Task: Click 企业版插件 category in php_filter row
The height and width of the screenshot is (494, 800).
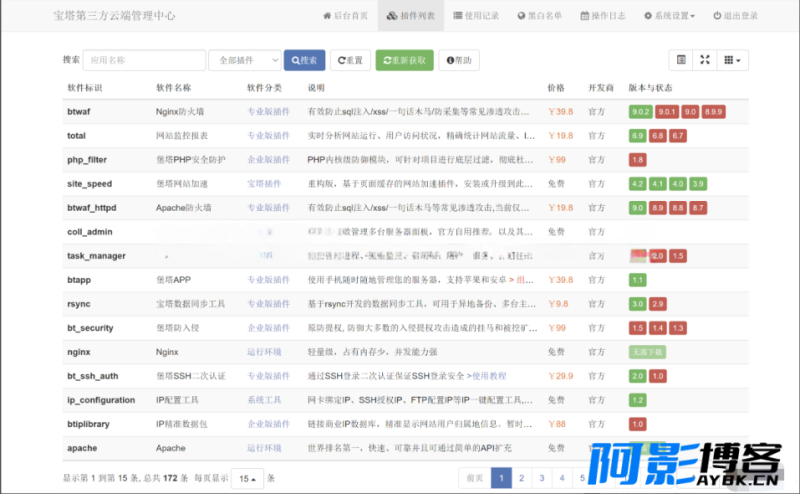Action: pos(268,160)
